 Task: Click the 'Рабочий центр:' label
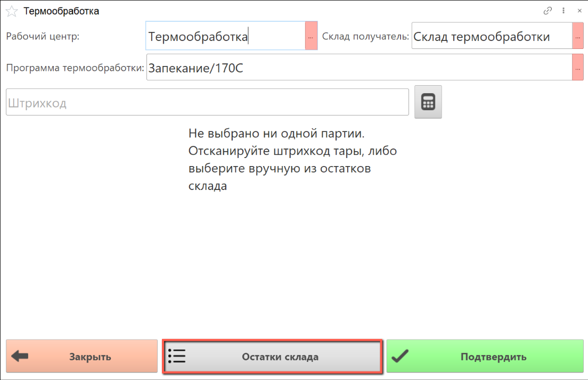43,36
